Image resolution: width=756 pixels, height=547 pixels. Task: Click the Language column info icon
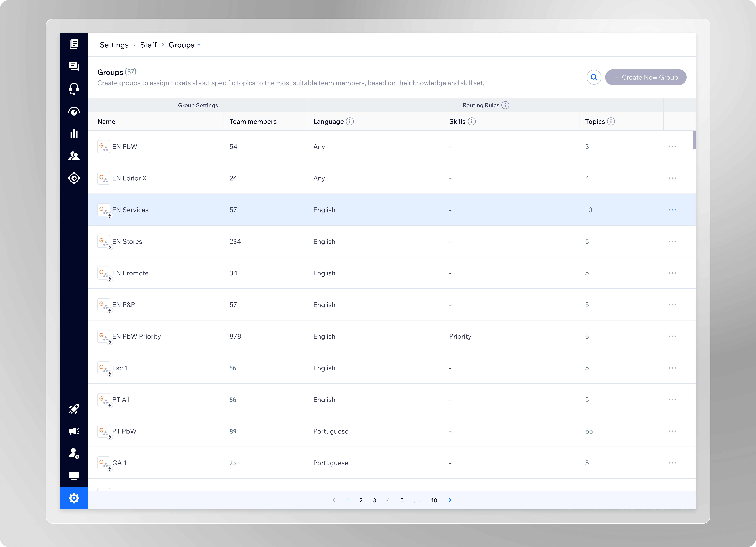coord(350,122)
